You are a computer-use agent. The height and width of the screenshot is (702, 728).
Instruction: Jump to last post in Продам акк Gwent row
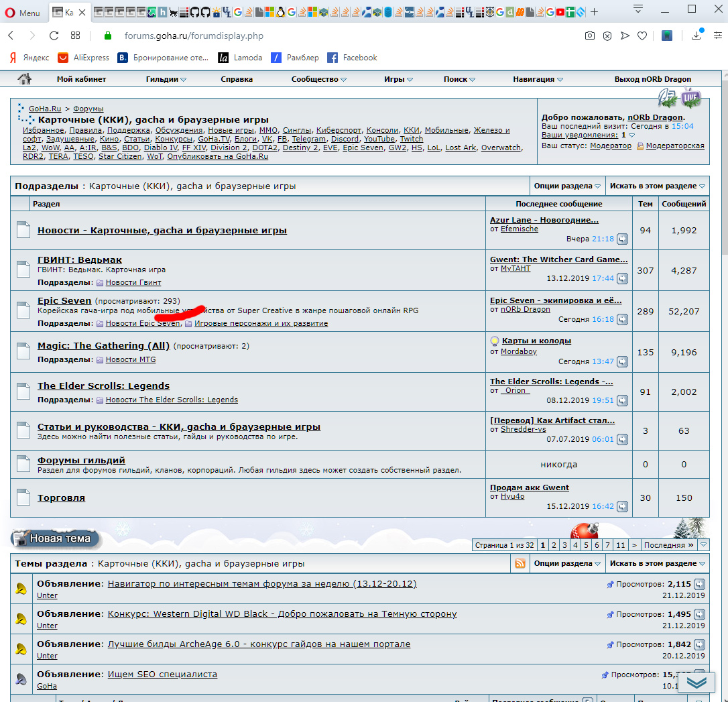tap(622, 506)
